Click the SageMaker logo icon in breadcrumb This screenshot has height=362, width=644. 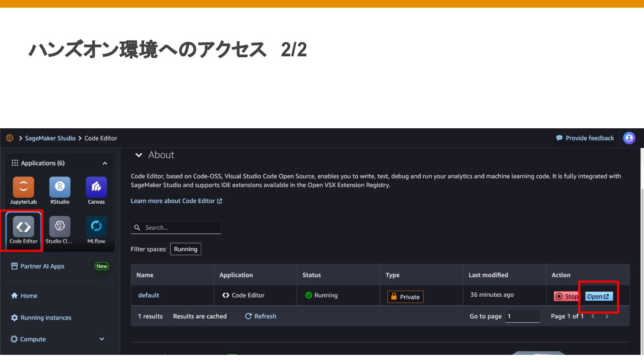pos(9,138)
